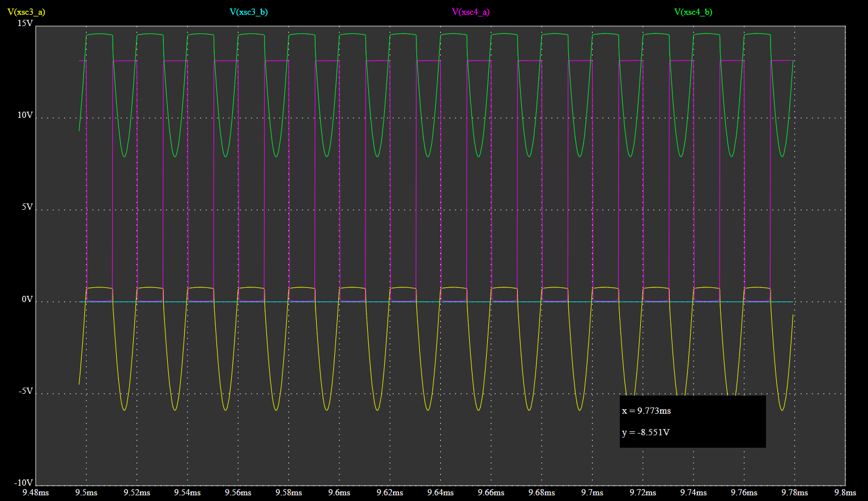
Task: Click the 9.48ms label on the time axis
Action: (35, 492)
